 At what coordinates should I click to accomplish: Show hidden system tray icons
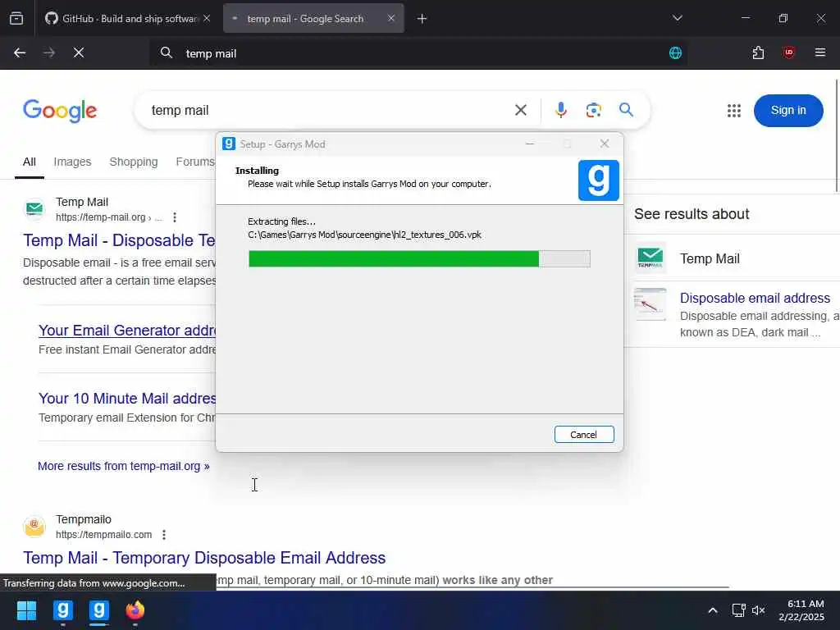point(713,610)
